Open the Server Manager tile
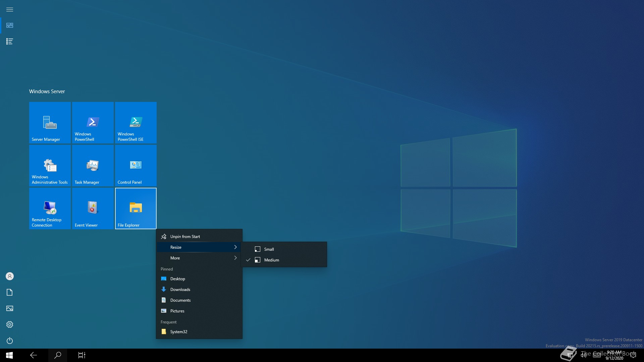644x362 pixels. pyautogui.click(x=50, y=123)
